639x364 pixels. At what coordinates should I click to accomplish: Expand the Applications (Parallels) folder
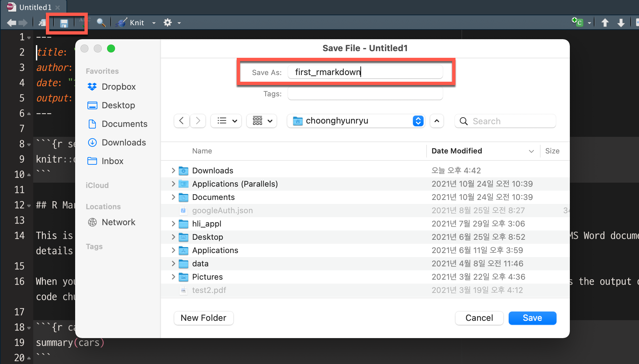173,184
